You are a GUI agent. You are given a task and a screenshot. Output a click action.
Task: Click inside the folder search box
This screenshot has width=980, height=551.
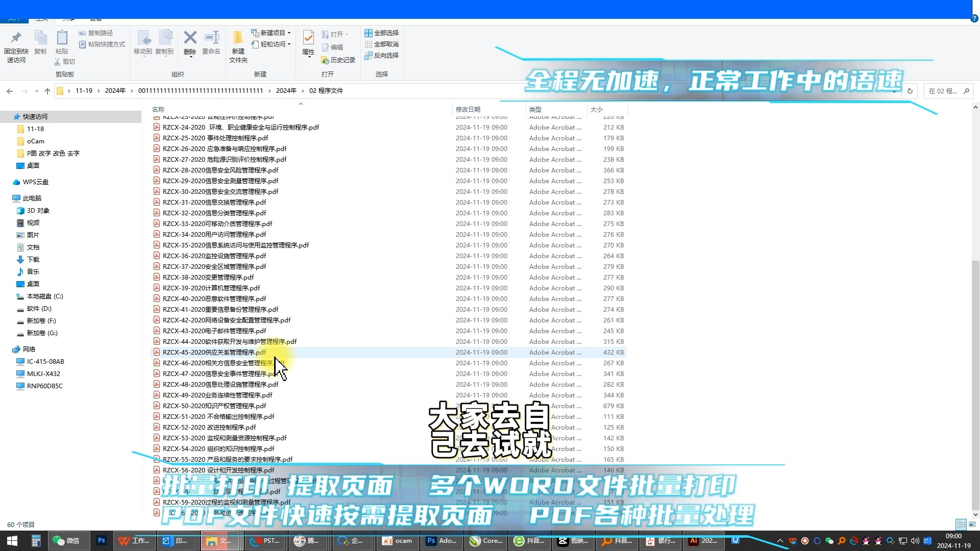[x=944, y=90]
